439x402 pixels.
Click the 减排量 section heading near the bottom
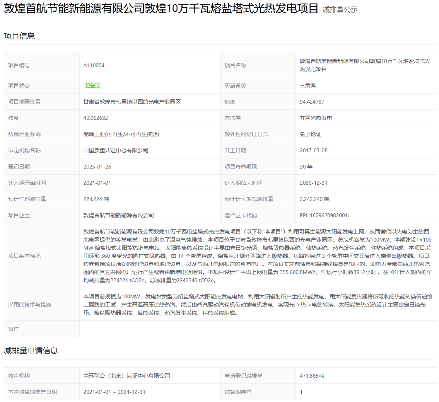[x=31, y=350]
